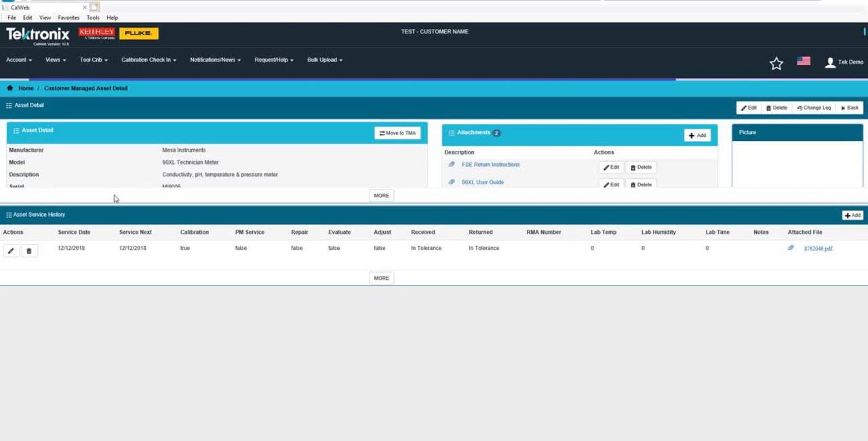Click the Tek Demo user profile icon

point(830,62)
